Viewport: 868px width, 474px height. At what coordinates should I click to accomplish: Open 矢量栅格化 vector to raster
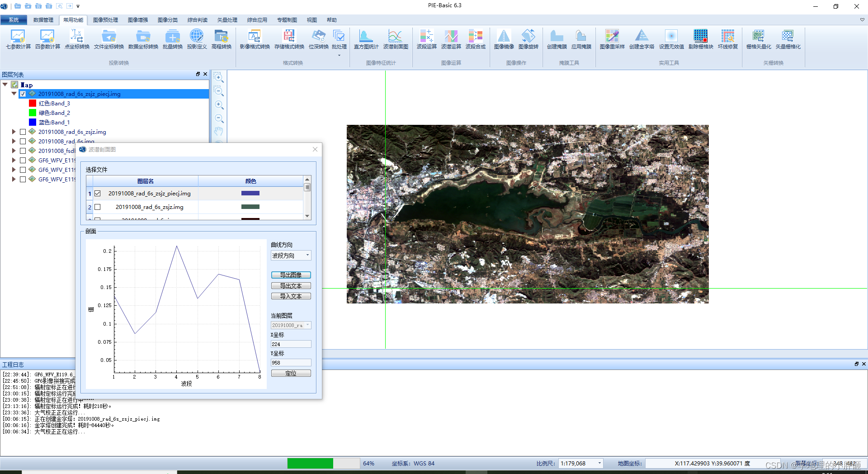[788, 39]
